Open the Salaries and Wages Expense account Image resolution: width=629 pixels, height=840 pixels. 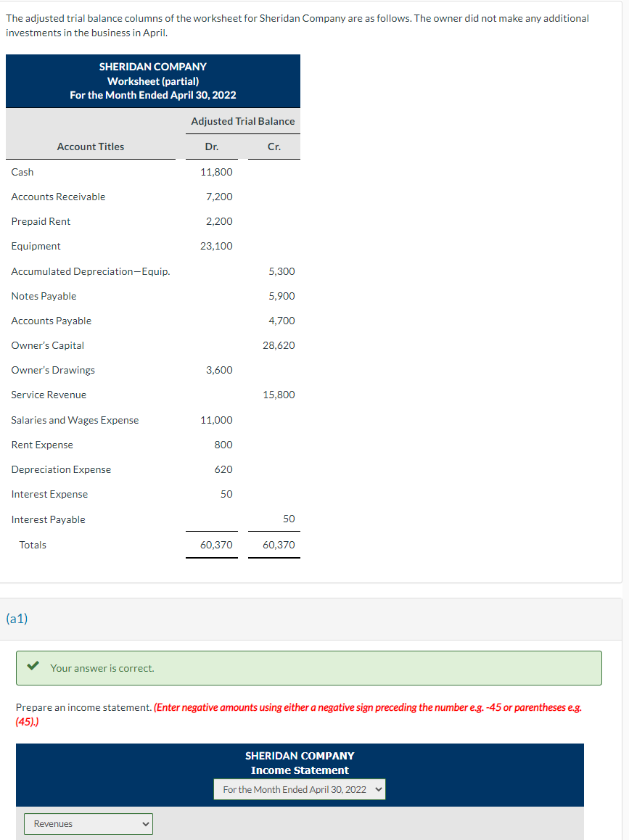(75, 419)
